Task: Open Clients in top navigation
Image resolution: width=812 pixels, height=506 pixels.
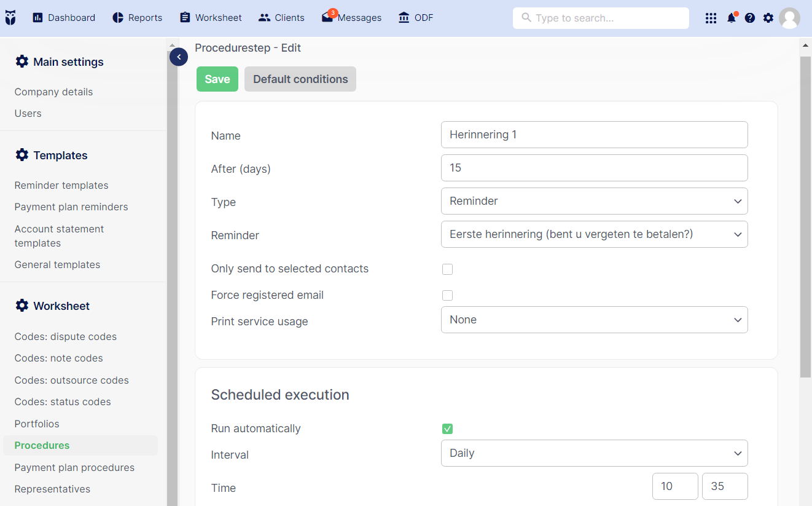Action: point(281,18)
